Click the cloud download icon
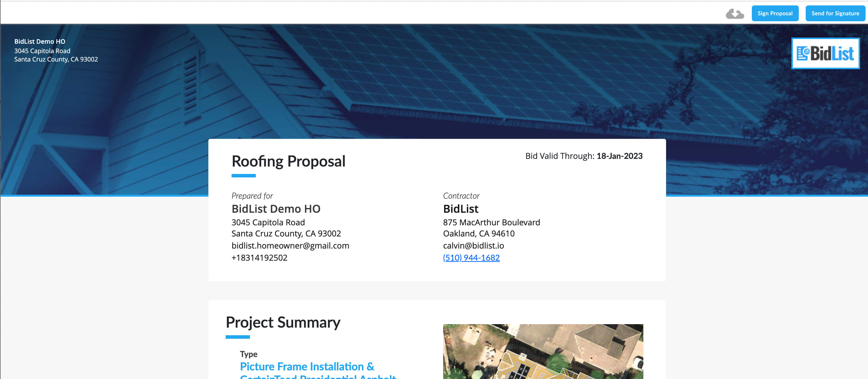 [735, 14]
